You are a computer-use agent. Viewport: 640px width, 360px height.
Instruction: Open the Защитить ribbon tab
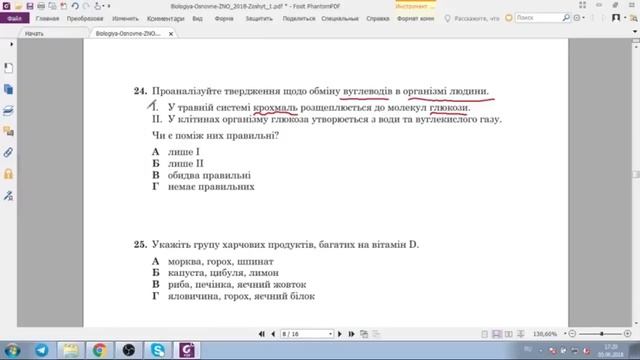[259, 18]
